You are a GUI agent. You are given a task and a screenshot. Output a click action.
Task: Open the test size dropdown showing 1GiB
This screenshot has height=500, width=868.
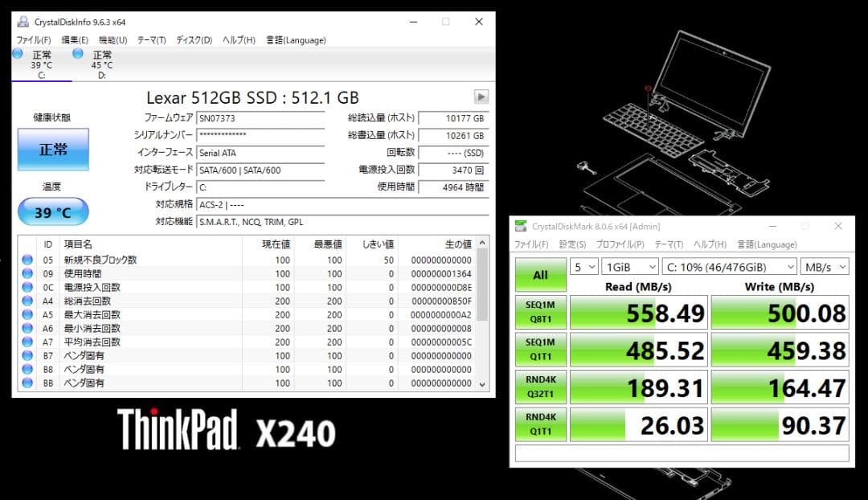pos(630,266)
